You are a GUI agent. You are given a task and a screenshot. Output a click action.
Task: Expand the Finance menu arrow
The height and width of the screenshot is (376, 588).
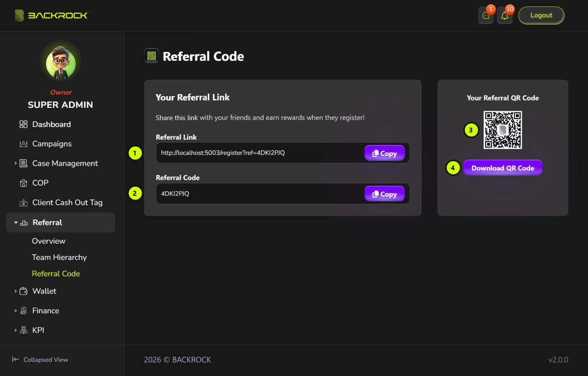point(16,311)
